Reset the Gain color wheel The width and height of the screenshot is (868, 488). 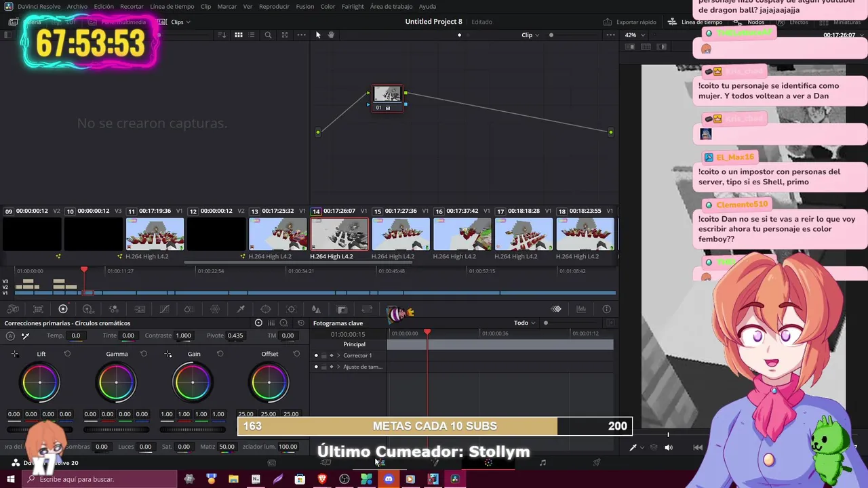click(220, 354)
